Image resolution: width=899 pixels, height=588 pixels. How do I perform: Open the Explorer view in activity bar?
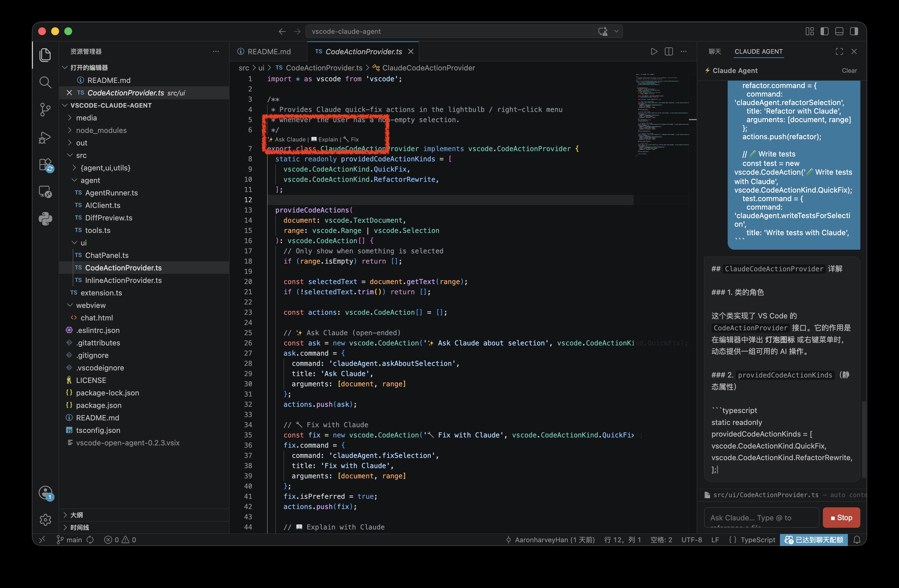45,55
